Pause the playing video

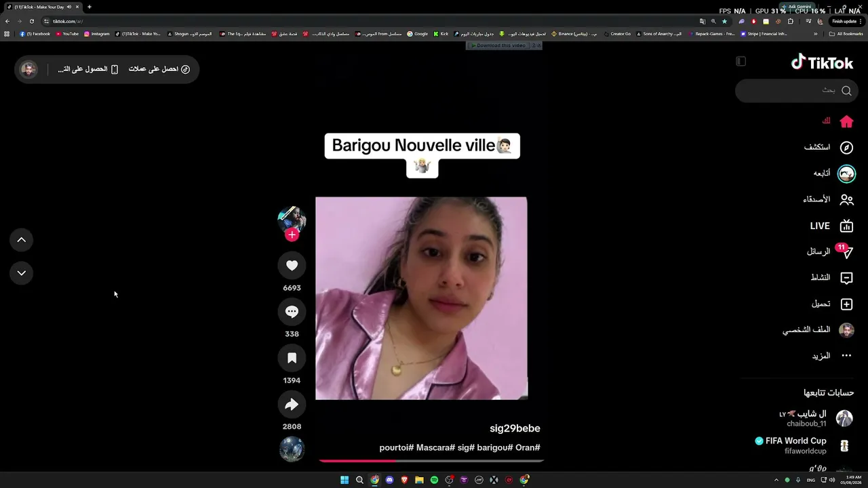(x=421, y=298)
